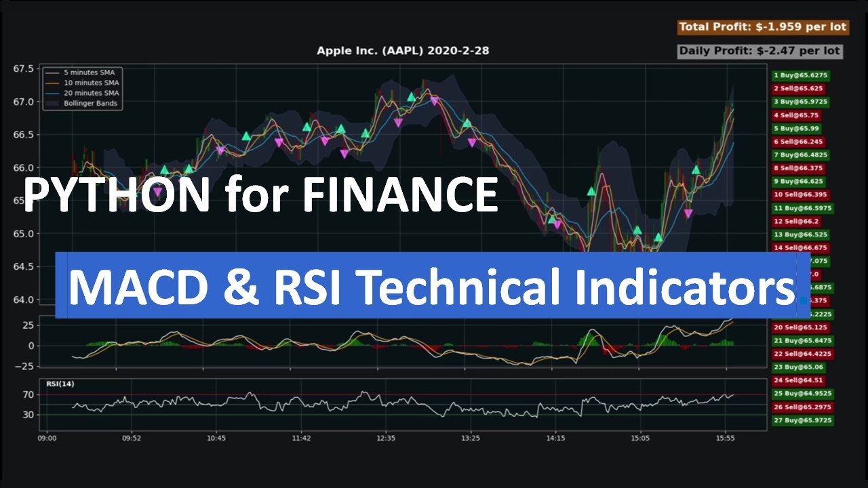Click the 67.5 price axis tick
Viewport: 868px width, 488px height.
coord(23,68)
